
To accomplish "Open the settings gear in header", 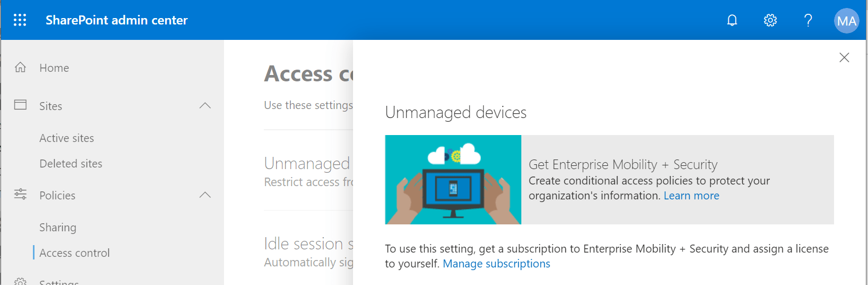I will tap(770, 20).
